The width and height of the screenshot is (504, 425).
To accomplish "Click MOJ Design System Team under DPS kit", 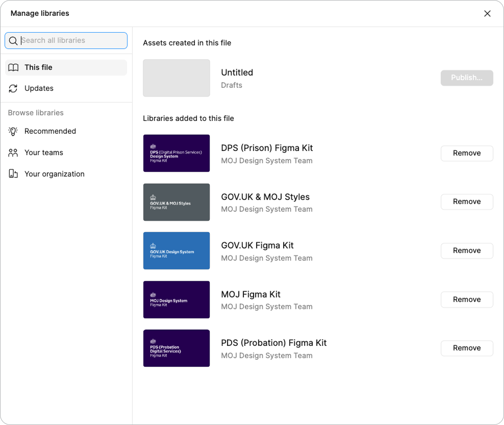I will click(x=267, y=161).
